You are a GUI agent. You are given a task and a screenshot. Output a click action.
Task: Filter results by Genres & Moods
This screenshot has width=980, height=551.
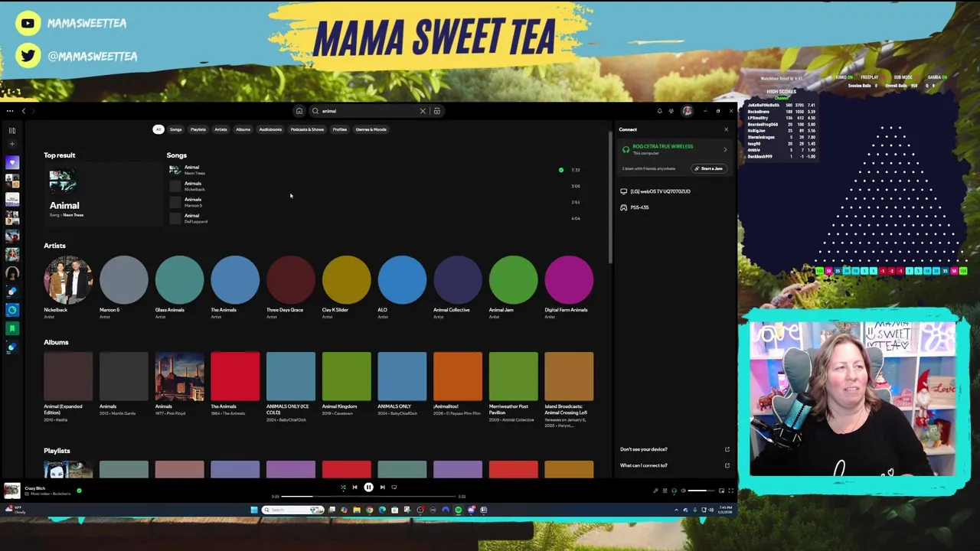coord(371,129)
